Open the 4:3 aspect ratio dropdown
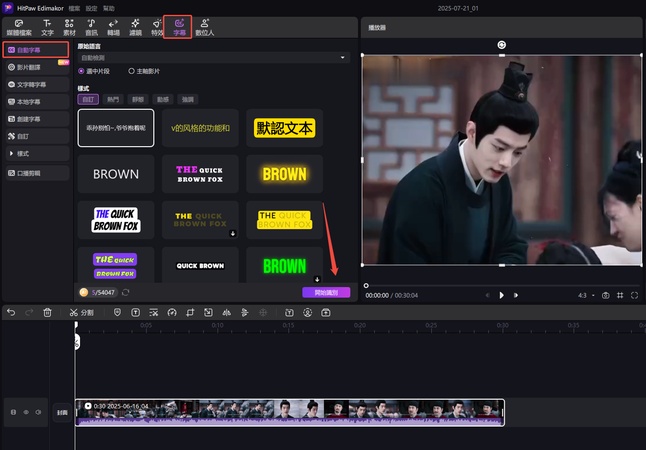 (586, 295)
